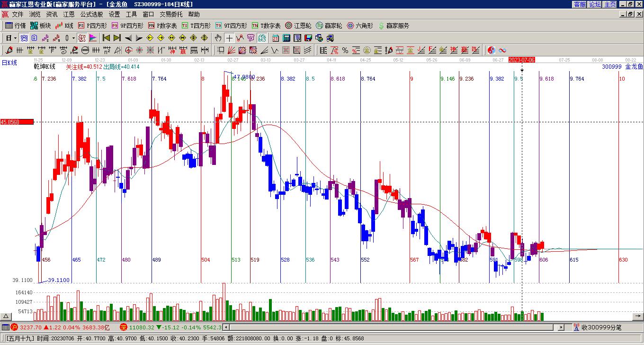
Task: Click the stock code 300999 label
Action: point(611,67)
